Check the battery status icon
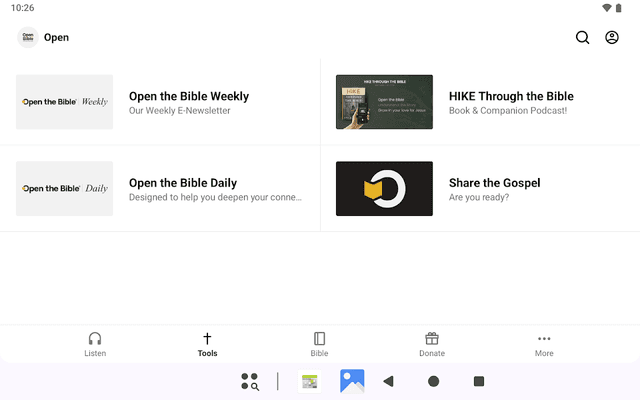This screenshot has height=400, width=640. coord(619,8)
